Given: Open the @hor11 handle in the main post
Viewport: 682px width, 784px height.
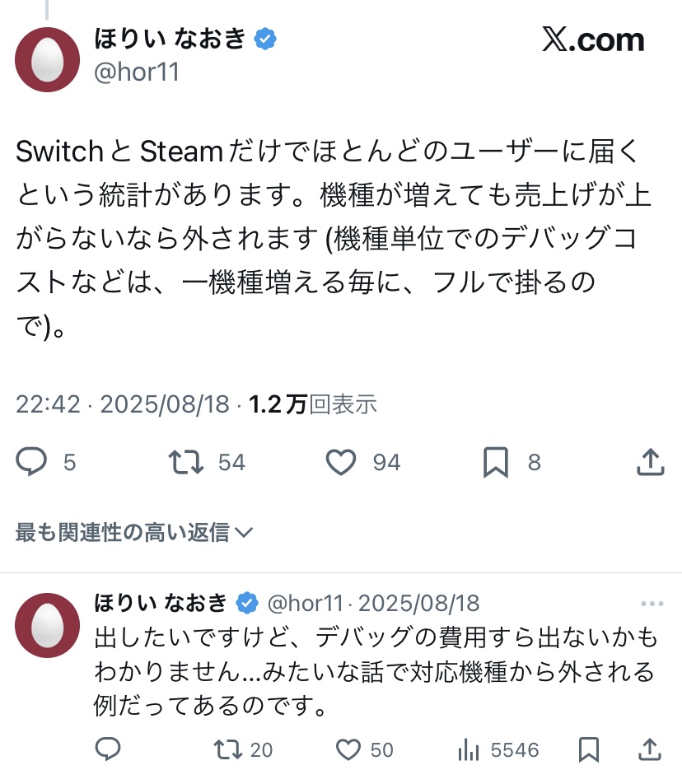Looking at the screenshot, I should click(137, 72).
